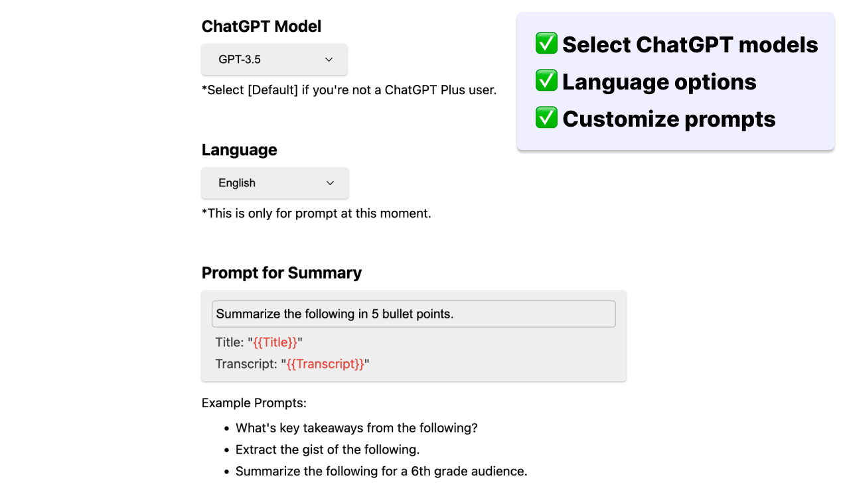Open the ChatGPT Model dropdown
The image size is (843, 504).
(x=274, y=59)
